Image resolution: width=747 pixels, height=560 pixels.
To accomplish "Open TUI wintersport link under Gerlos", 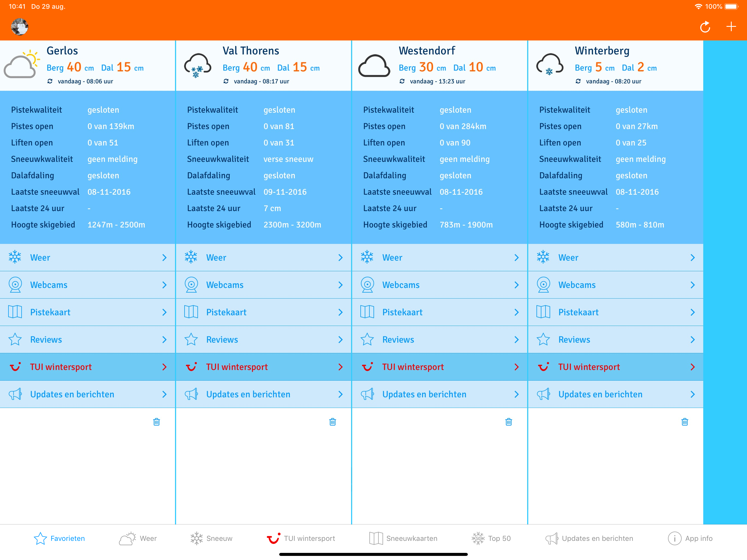I will click(61, 367).
